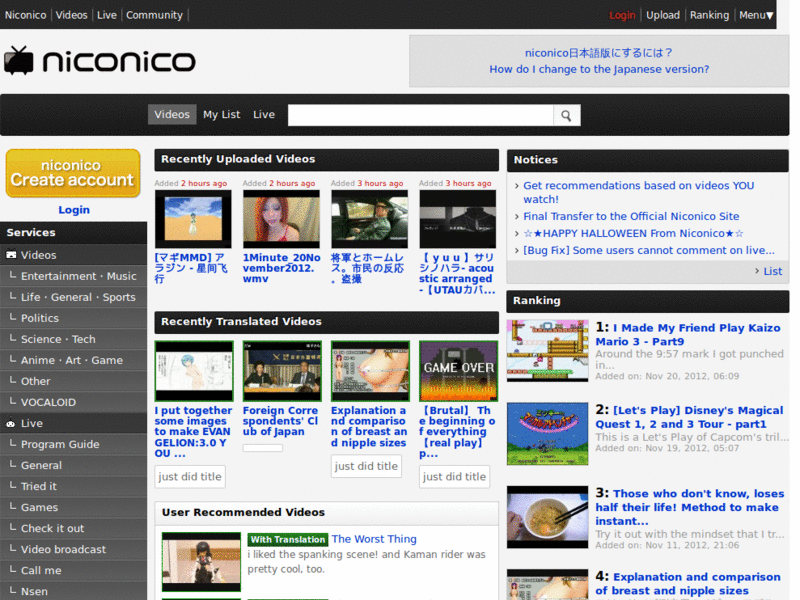Open 'The Worst Thing' recommended video
The image size is (800, 600).
[374, 539]
